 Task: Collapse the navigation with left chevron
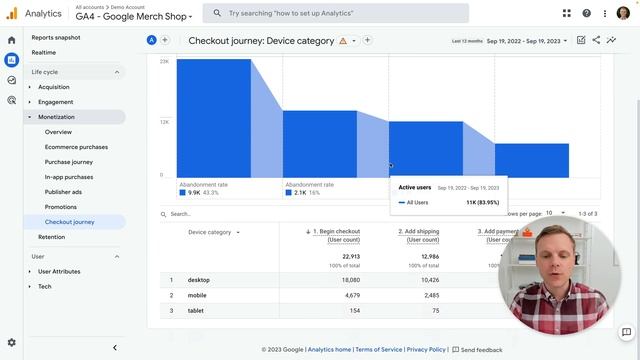[x=115, y=348]
